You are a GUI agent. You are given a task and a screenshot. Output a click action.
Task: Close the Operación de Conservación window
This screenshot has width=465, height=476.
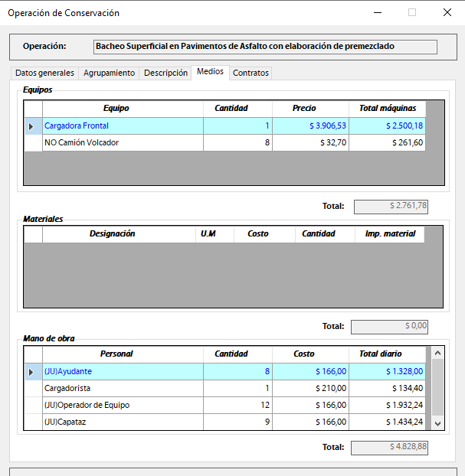coord(447,13)
